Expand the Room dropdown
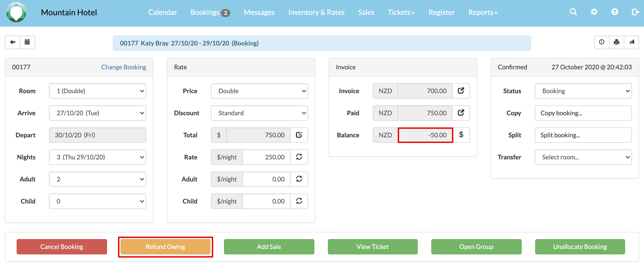Viewport: 644px width, 267px height. click(98, 91)
